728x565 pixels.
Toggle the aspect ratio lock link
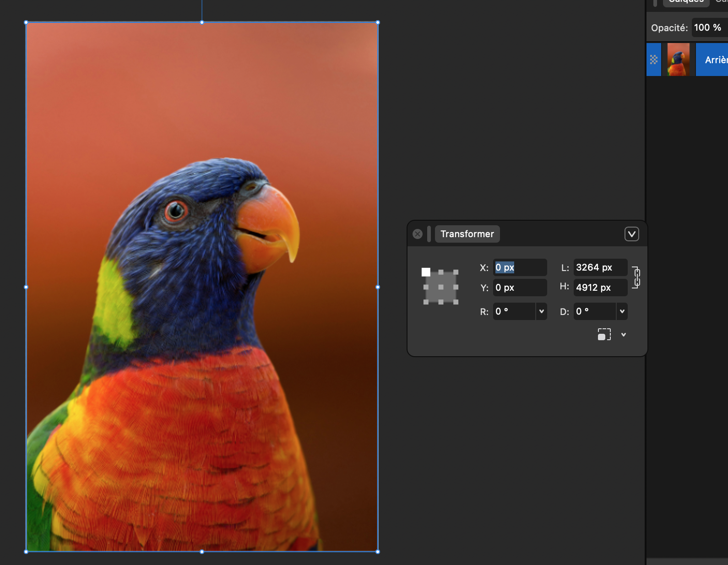tap(636, 277)
